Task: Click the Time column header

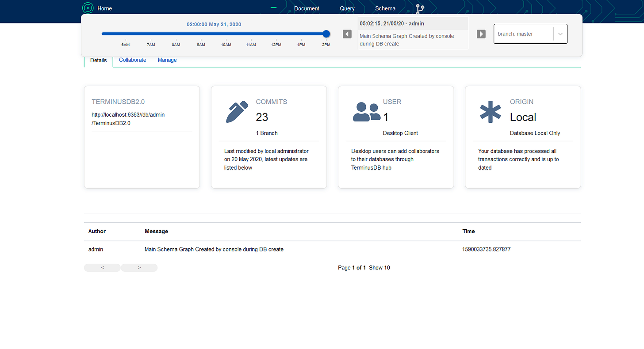Action: 469,231
